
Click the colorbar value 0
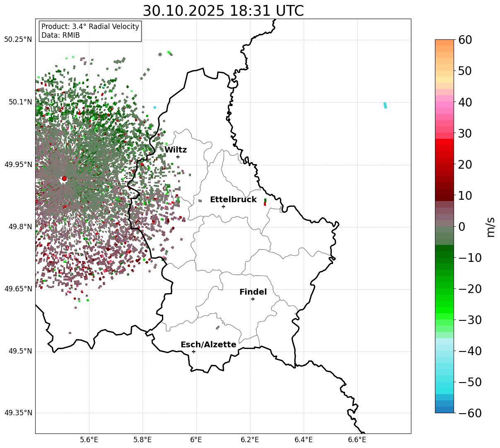[461, 227]
